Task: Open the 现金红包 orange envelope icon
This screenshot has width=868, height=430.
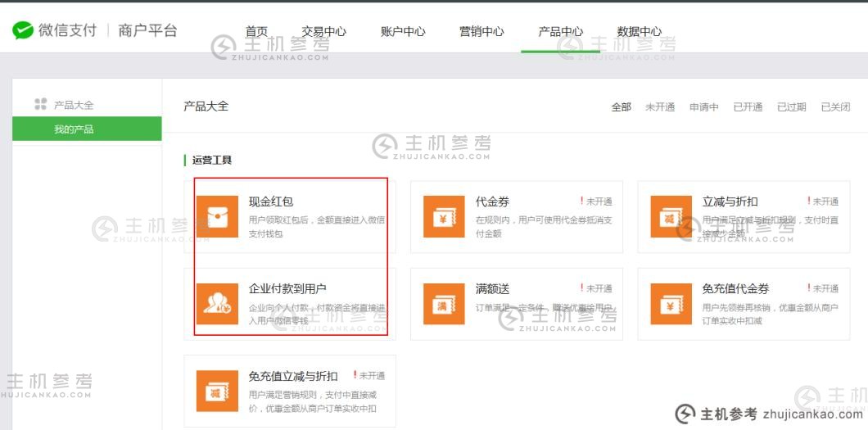Action: (x=217, y=216)
